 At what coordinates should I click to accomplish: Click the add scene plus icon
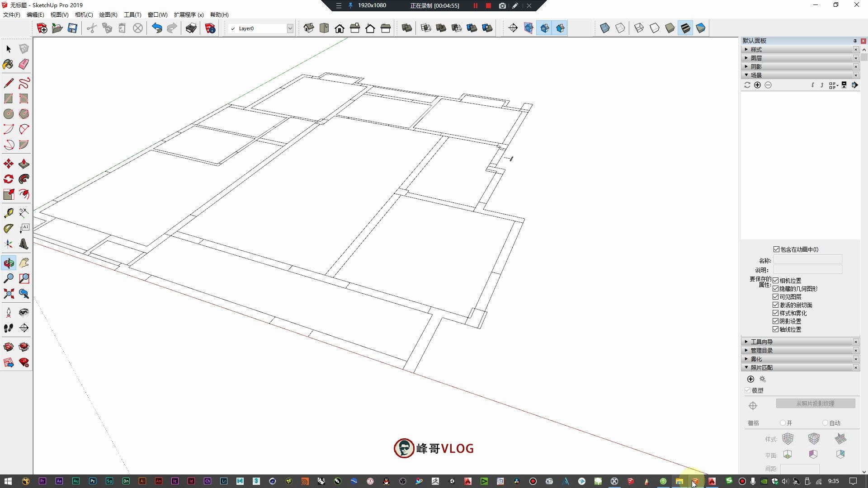coord(757,85)
